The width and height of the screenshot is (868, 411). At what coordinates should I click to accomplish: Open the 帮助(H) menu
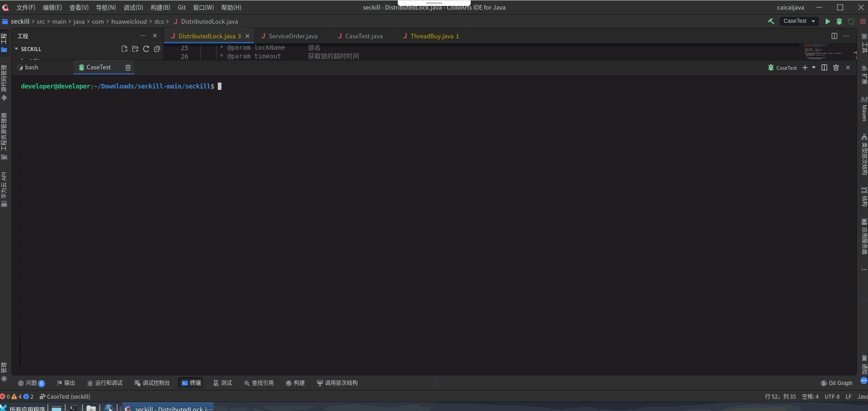[231, 7]
